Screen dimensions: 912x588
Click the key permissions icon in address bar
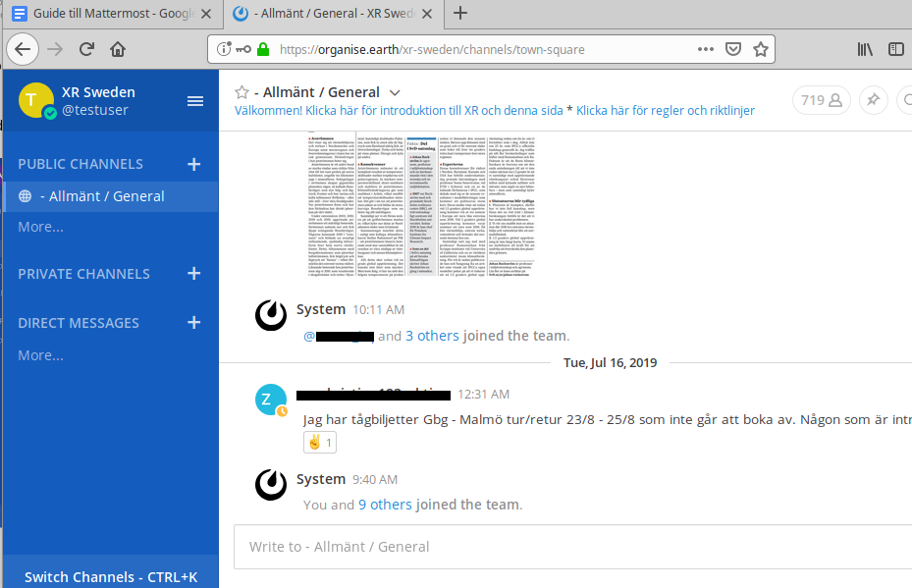[243, 49]
